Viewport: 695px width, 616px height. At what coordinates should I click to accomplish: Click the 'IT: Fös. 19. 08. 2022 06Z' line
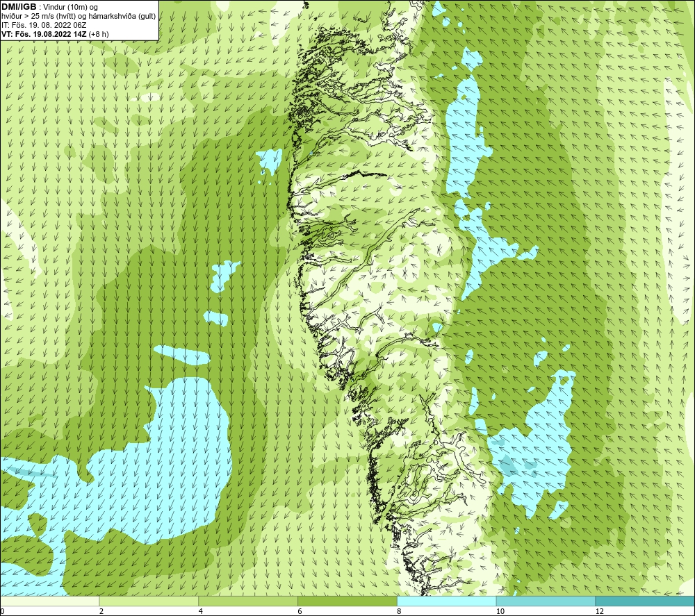44,25
